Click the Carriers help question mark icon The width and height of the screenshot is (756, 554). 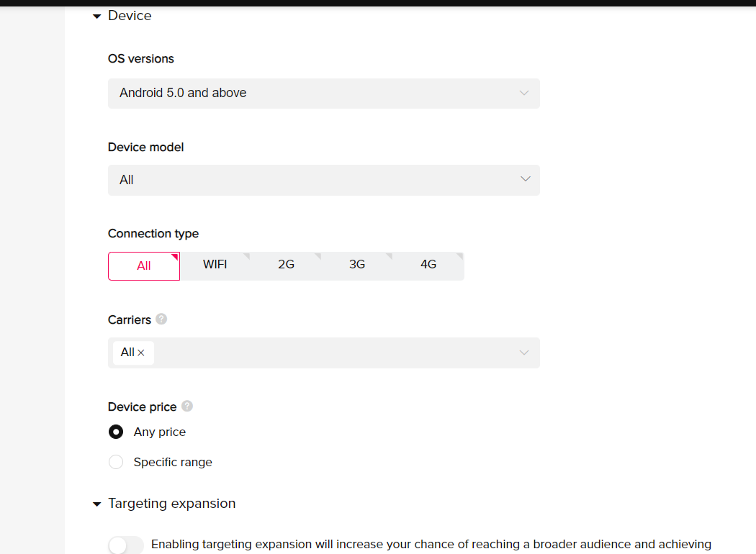(161, 319)
